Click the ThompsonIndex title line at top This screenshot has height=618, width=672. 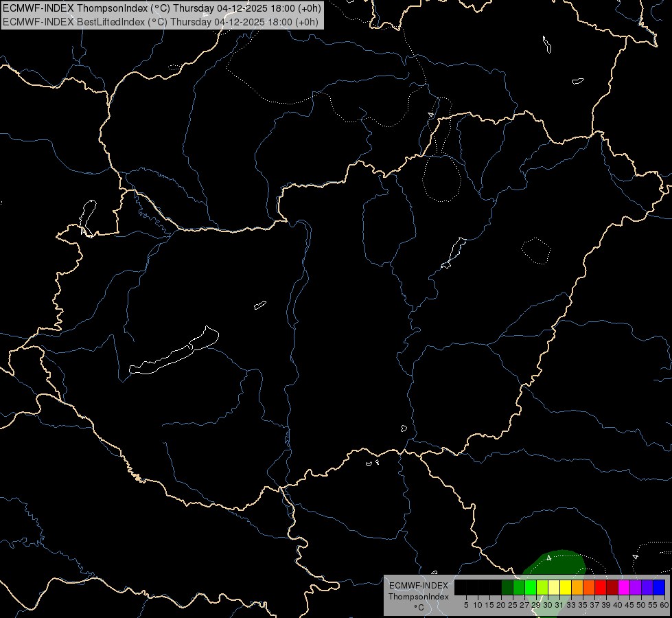point(161,8)
